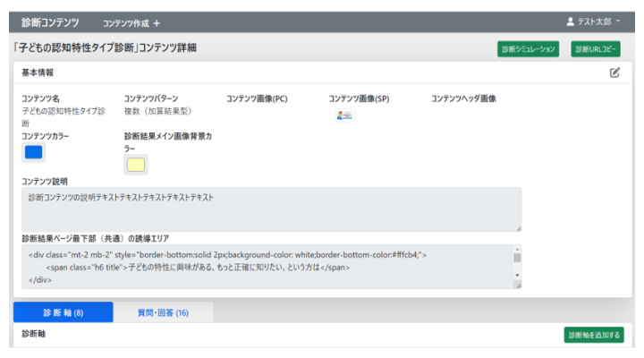Switch to the 診断軸 (8) tab
The height and width of the screenshot is (358, 644).
point(64,312)
